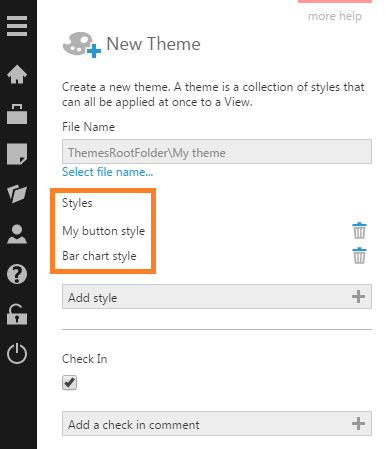This screenshot has height=449, width=386.
Task: Open the help question mark icon
Action: 17,274
